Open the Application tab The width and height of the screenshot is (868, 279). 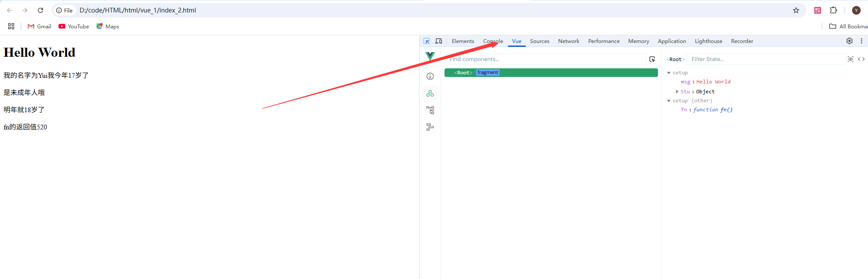(x=672, y=41)
